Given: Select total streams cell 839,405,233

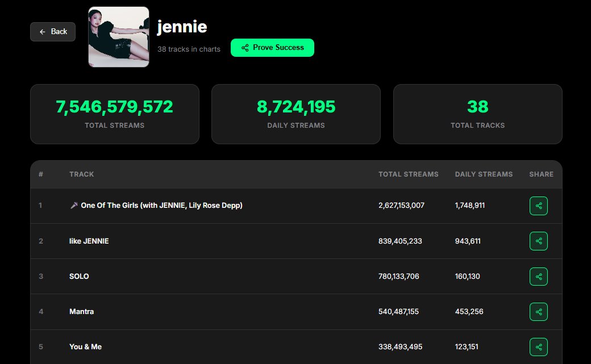Looking at the screenshot, I should pyautogui.click(x=400, y=241).
